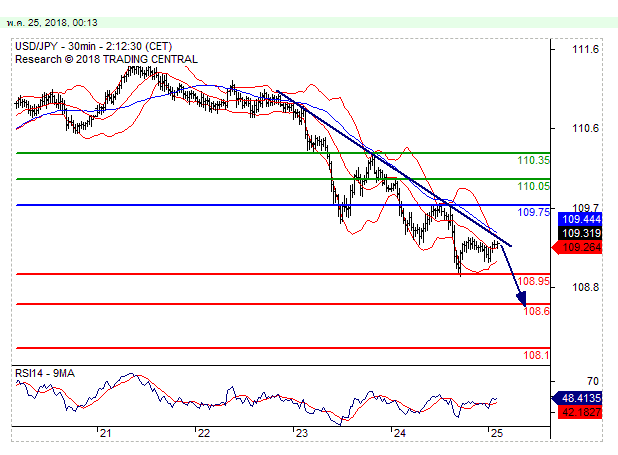The height and width of the screenshot is (455, 618).
Task: Click the date header 'พ.ค. 25, 2018, 00:13'
Action: pyautogui.click(x=52, y=23)
